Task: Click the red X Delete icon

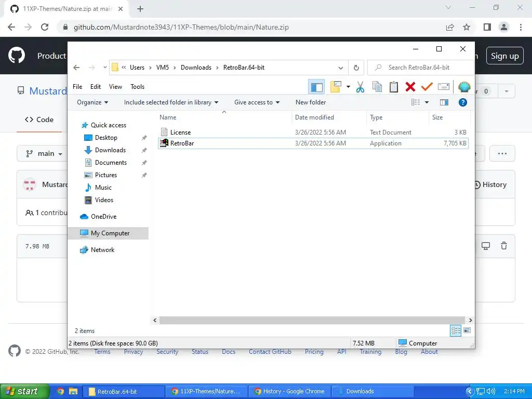Action: (410, 87)
